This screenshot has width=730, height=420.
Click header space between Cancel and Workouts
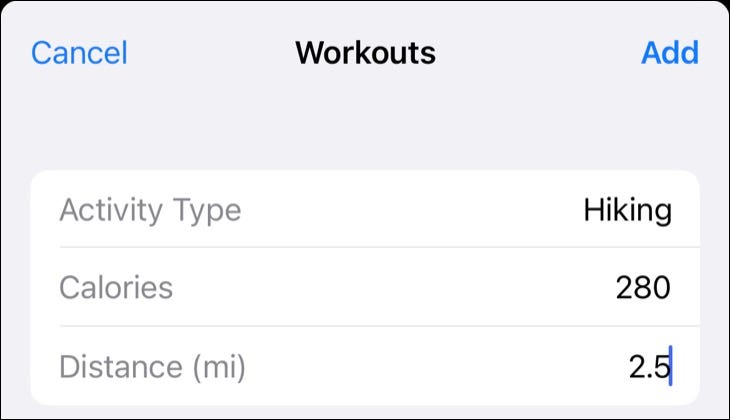pos(210,52)
